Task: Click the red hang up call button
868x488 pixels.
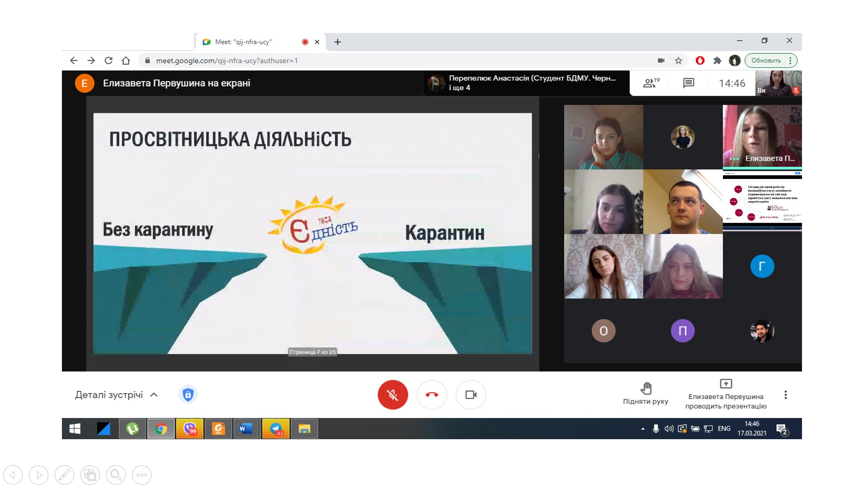Action: click(432, 394)
